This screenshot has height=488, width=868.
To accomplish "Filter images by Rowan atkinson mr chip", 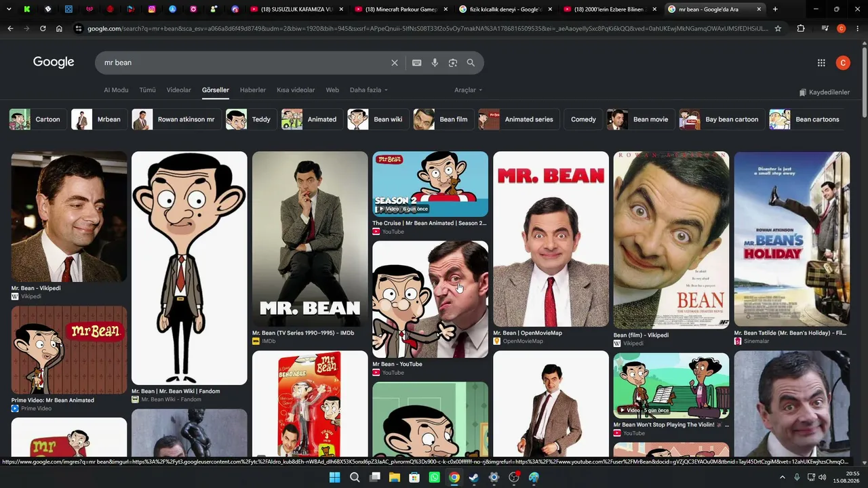I will point(176,119).
